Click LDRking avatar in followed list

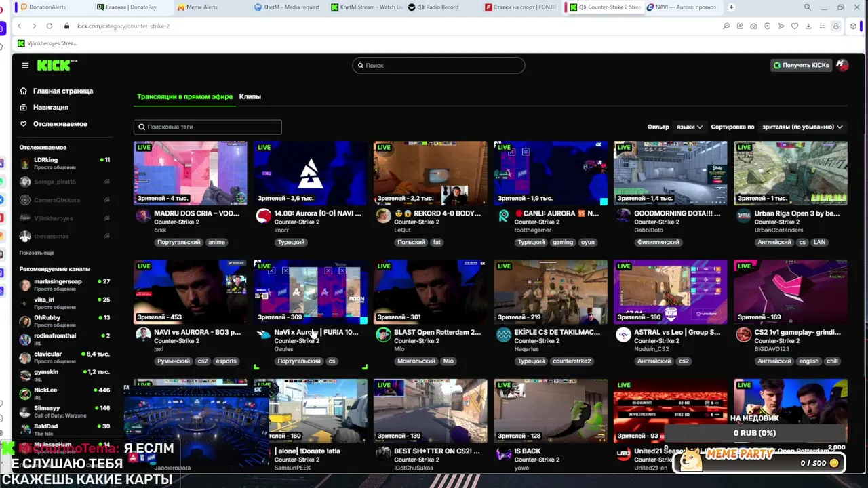25,163
